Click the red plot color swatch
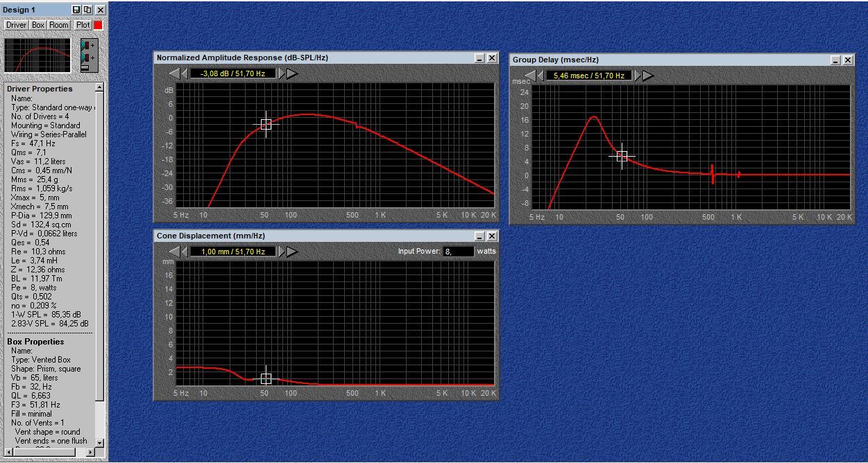This screenshot has height=463, width=868. pyautogui.click(x=98, y=25)
